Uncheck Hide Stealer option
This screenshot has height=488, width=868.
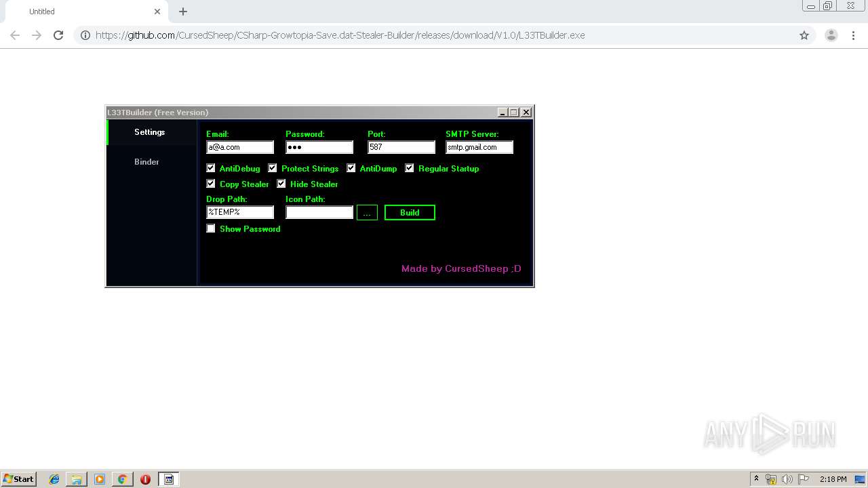pos(281,184)
